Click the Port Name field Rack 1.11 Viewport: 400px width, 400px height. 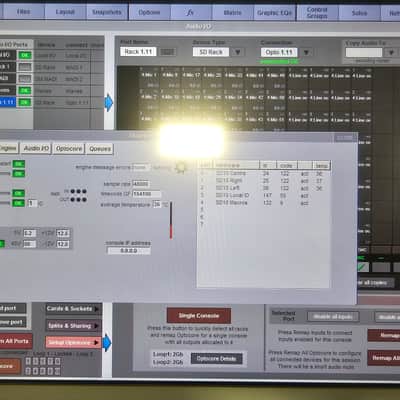pos(138,52)
